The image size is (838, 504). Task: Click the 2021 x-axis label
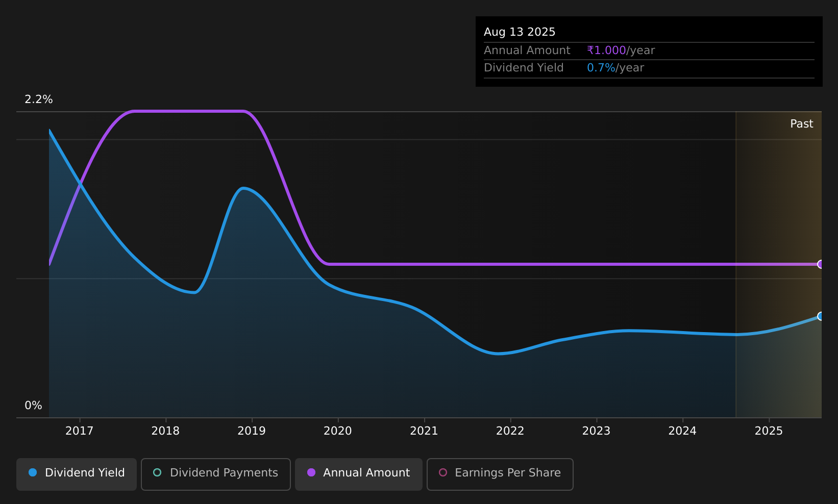[424, 431]
